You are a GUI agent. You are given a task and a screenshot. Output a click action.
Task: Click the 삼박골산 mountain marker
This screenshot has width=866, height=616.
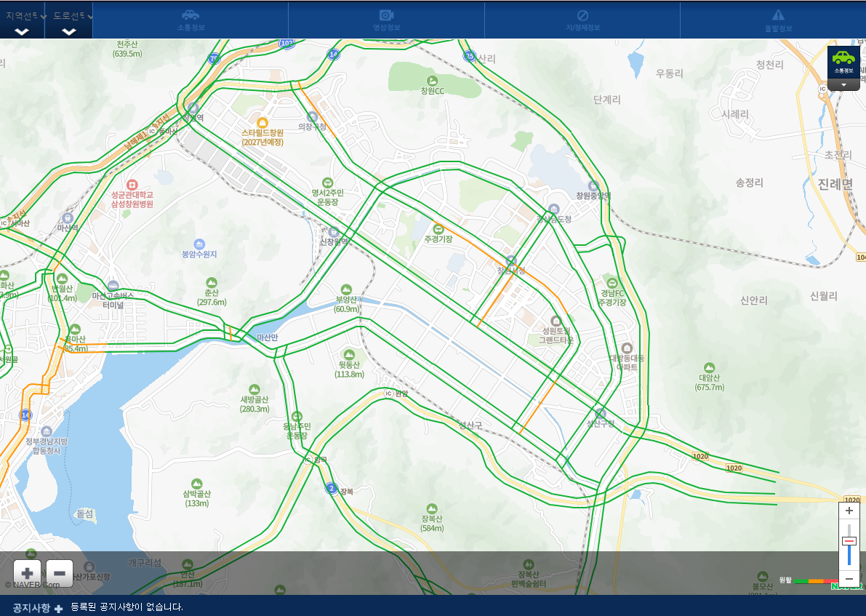[x=196, y=484]
